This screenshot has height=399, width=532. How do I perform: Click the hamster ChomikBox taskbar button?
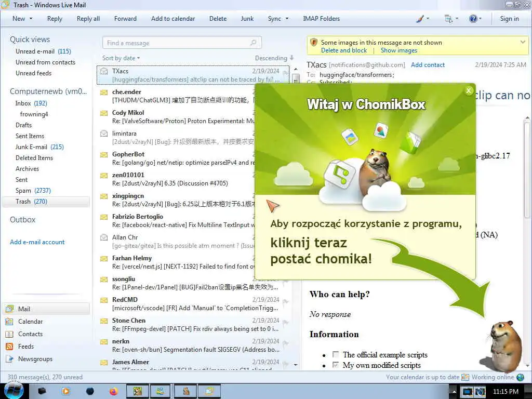tap(186, 391)
